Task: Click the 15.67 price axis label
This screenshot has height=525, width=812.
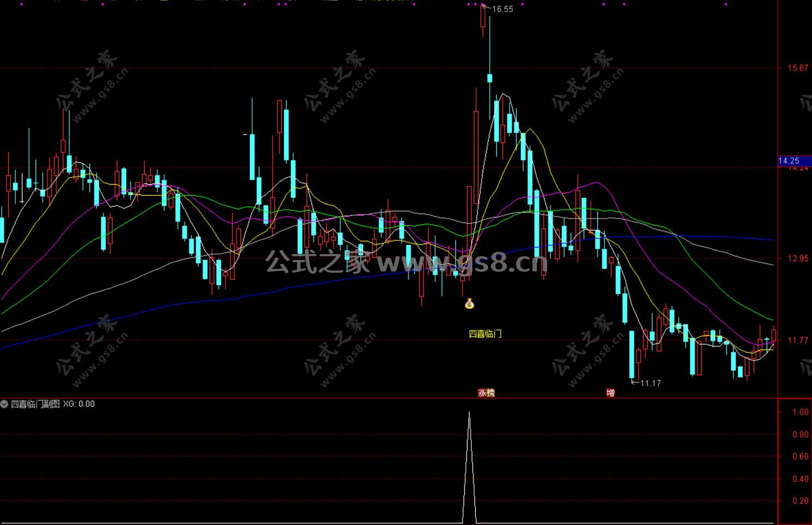Action: pyautogui.click(x=797, y=68)
